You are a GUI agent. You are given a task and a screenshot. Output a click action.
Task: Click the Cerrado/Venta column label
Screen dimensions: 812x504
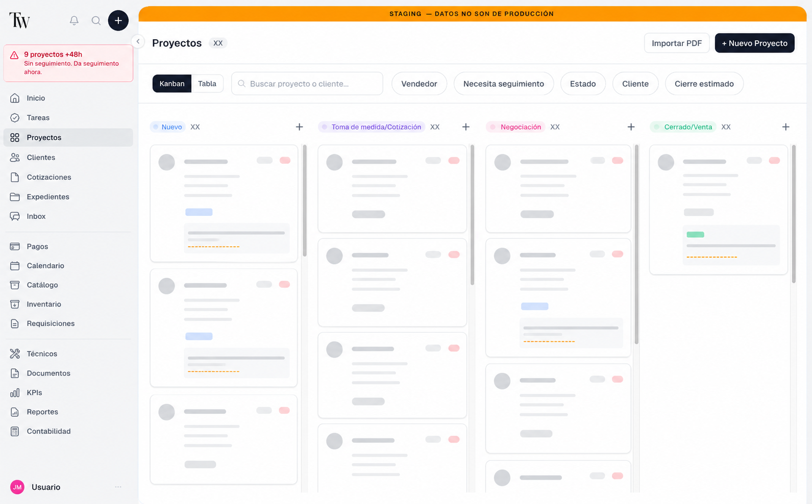[x=683, y=127]
